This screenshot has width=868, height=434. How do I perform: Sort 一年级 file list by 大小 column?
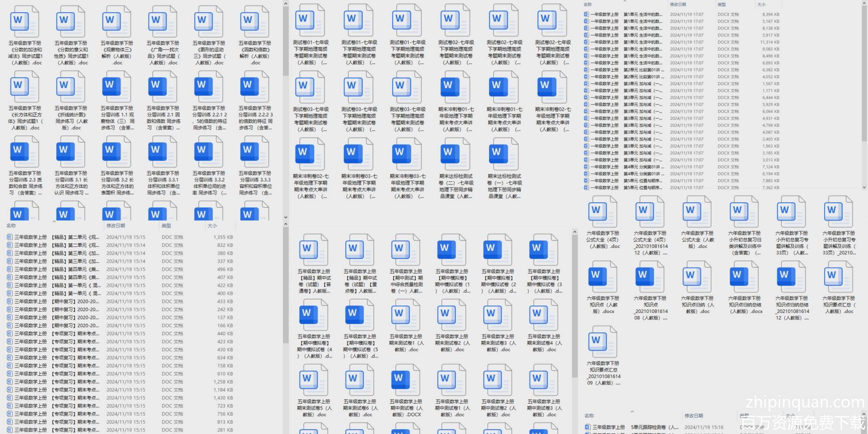761,4
